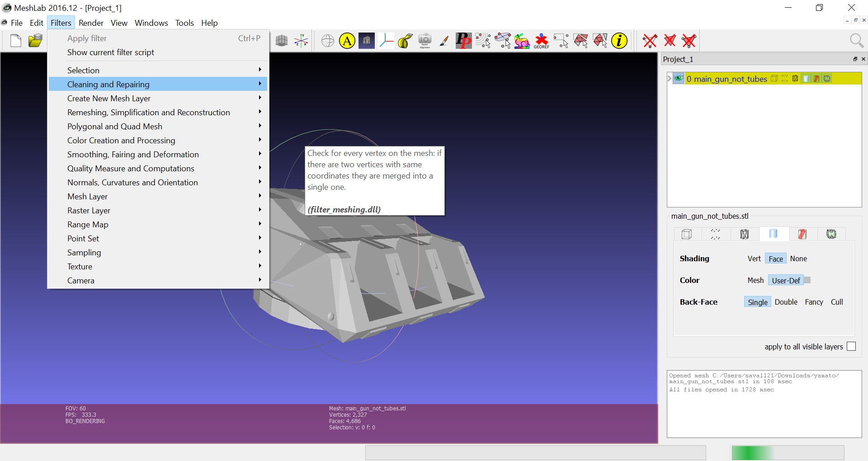The height and width of the screenshot is (461, 868).
Task: Expand the main_gun_not_tubes layer arrow
Action: point(670,79)
